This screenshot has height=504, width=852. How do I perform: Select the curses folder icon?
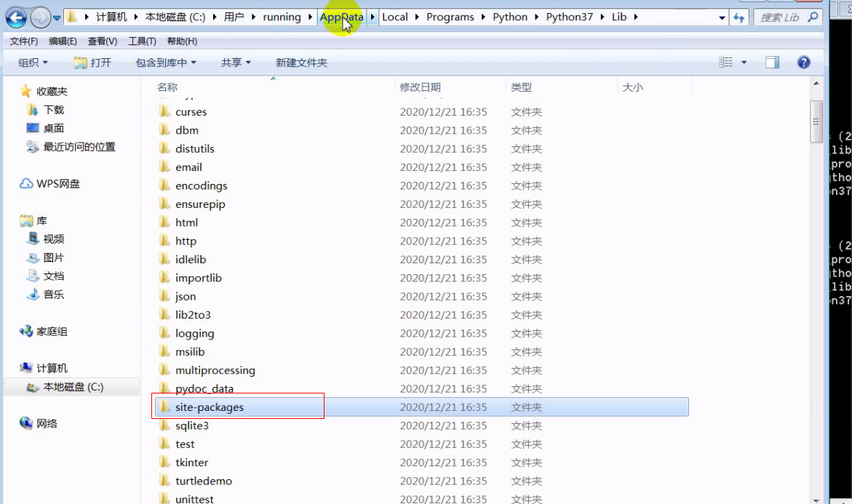tap(164, 111)
